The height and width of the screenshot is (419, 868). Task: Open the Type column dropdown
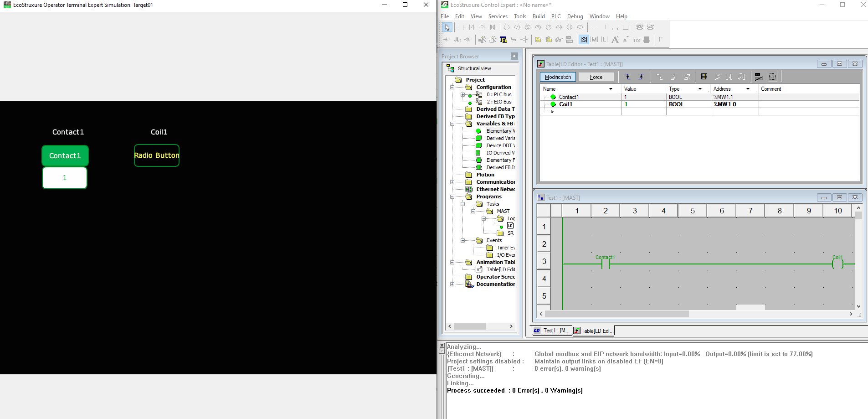coord(700,89)
